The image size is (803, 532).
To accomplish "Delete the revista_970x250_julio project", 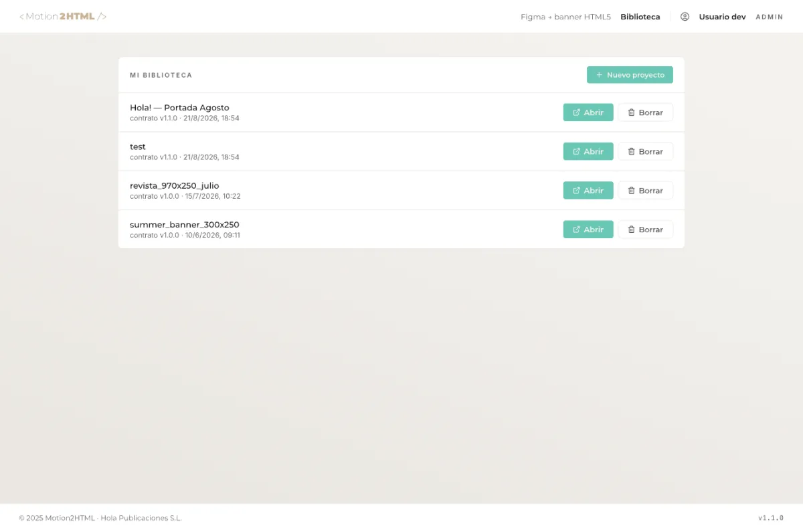I will tap(645, 190).
